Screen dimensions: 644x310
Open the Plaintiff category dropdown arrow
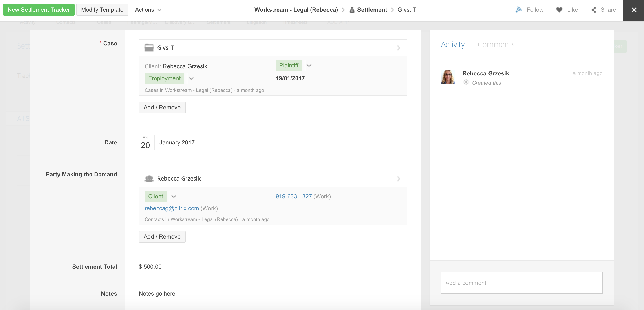point(309,66)
